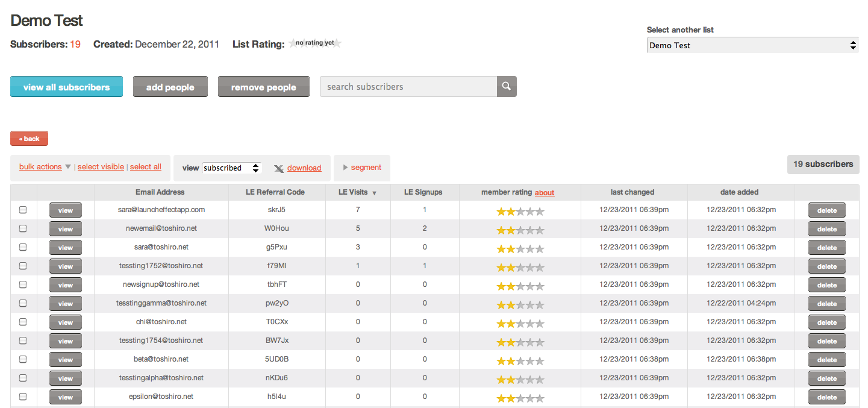
Task: Click the email beta@toshiro.net
Action: (x=161, y=359)
